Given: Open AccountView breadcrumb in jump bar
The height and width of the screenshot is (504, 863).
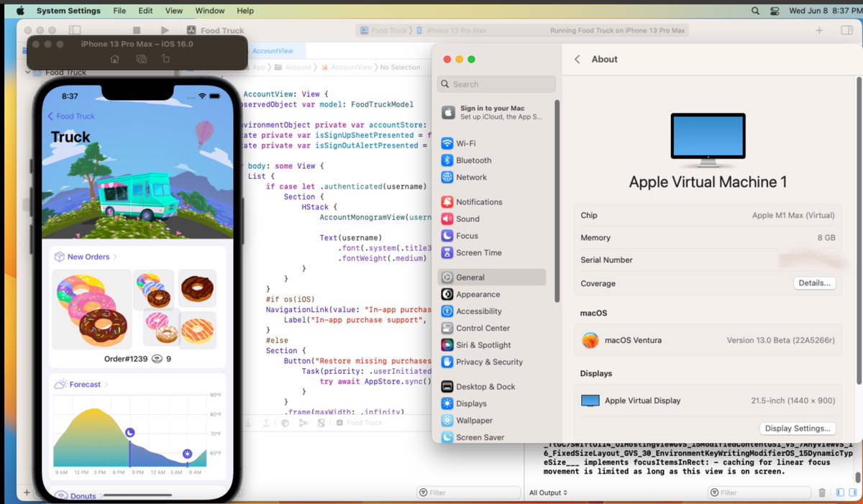Looking at the screenshot, I should [347, 67].
